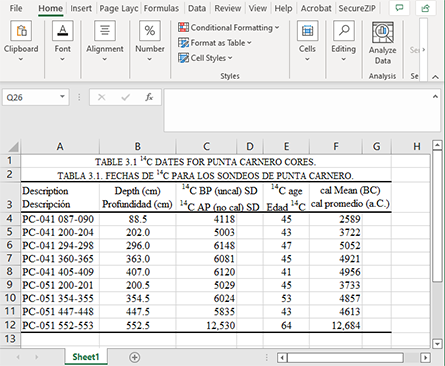Expand the Clipboard dropdown chevron

point(21,59)
